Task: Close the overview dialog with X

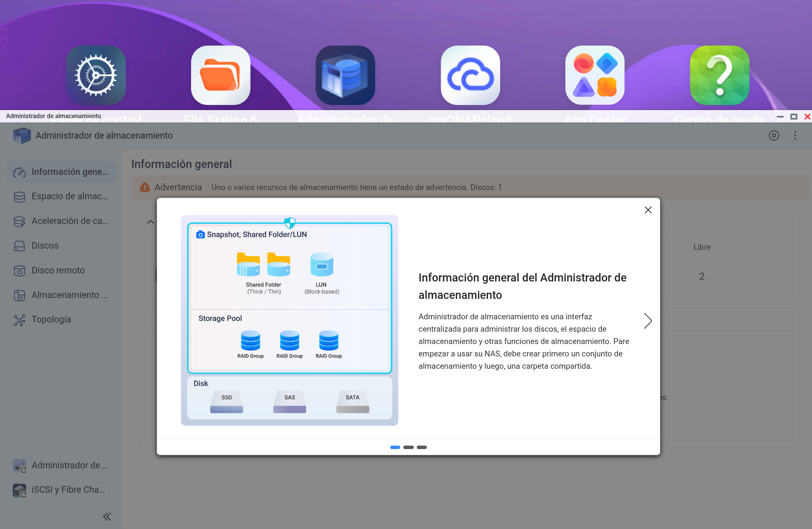Action: (x=648, y=210)
